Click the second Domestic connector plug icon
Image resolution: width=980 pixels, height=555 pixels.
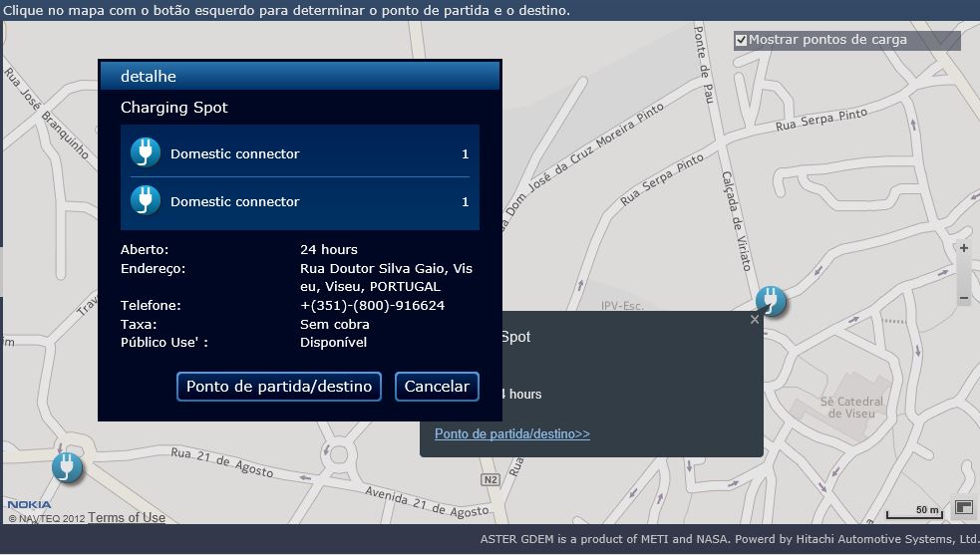point(146,201)
